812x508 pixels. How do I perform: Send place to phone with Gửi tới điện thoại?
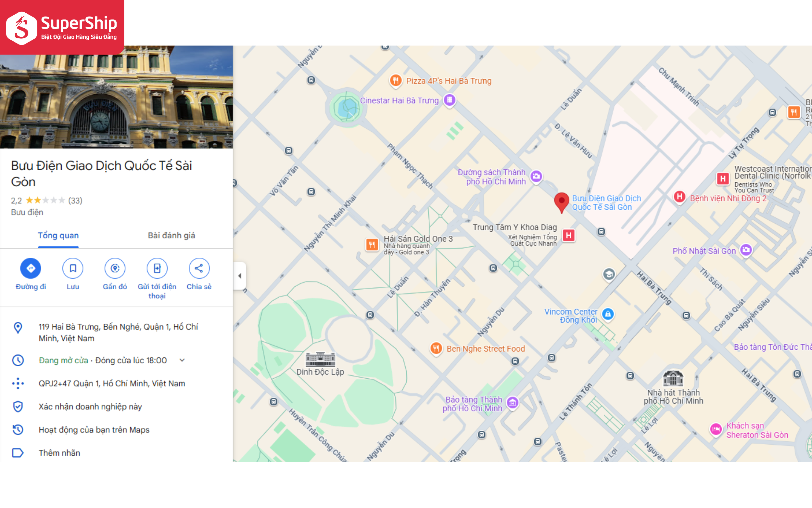click(x=157, y=268)
